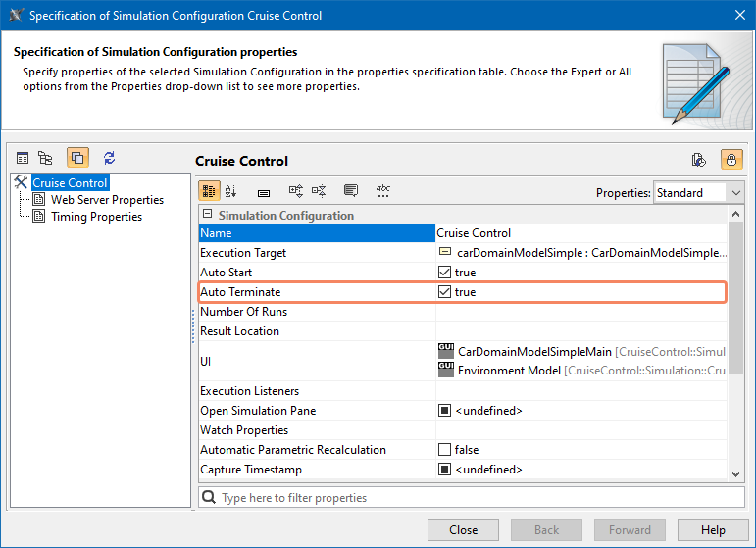Toggle the show description icon
The height and width of the screenshot is (548, 756).
point(351,191)
